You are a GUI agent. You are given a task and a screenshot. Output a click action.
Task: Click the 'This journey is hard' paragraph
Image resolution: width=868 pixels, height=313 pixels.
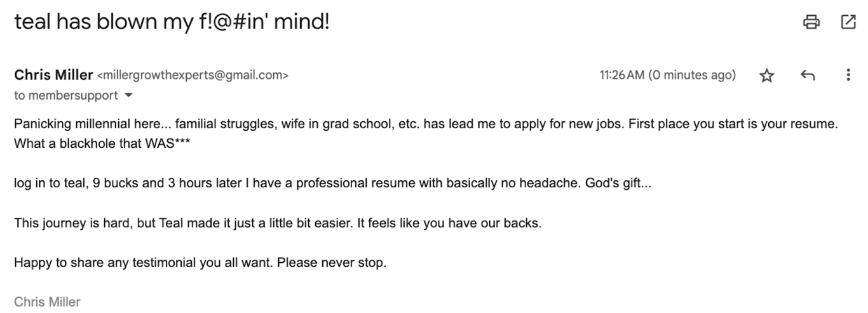[278, 223]
